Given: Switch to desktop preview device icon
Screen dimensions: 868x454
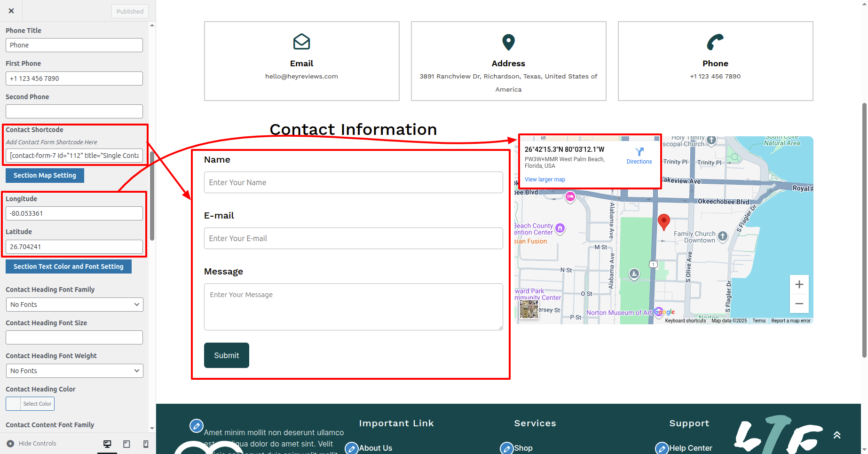Looking at the screenshot, I should [x=107, y=444].
